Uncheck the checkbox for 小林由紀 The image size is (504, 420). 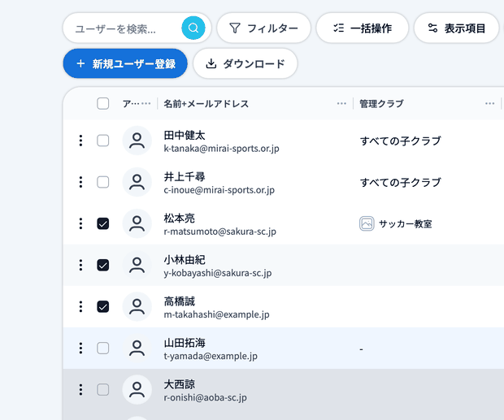point(103,265)
